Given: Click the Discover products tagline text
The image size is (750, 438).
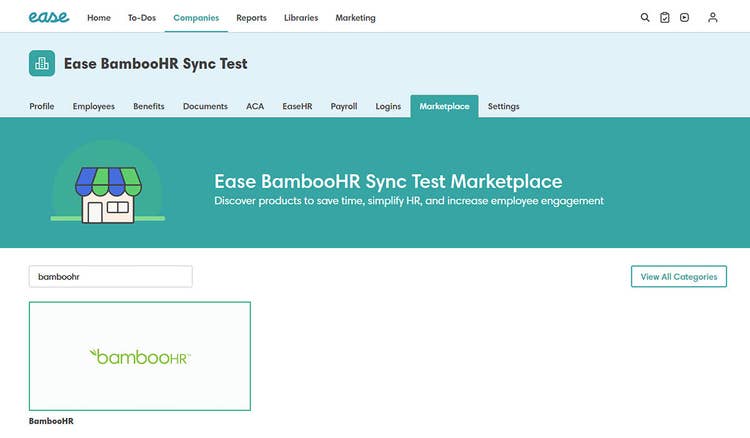Looking at the screenshot, I should point(409,201).
